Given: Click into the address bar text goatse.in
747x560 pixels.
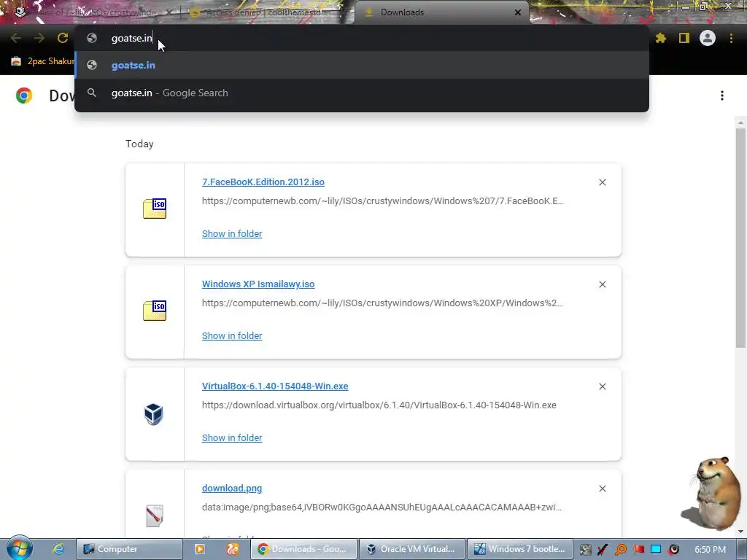Looking at the screenshot, I should click(131, 38).
